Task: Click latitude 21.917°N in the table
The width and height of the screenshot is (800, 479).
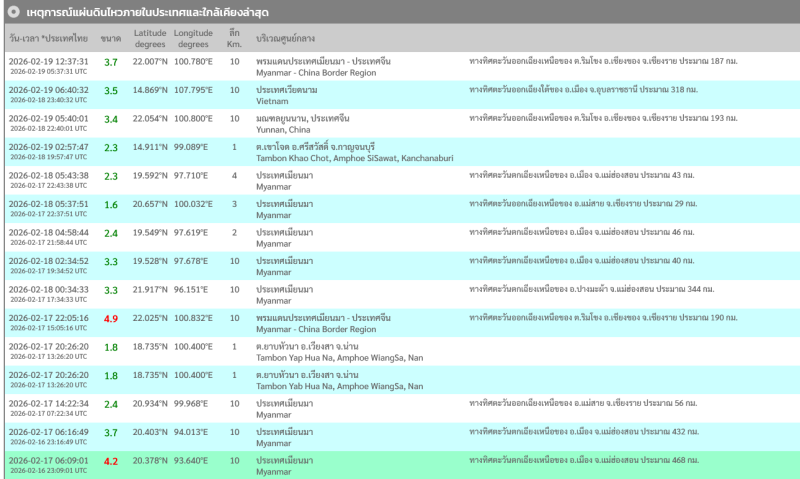Action: pos(150,290)
